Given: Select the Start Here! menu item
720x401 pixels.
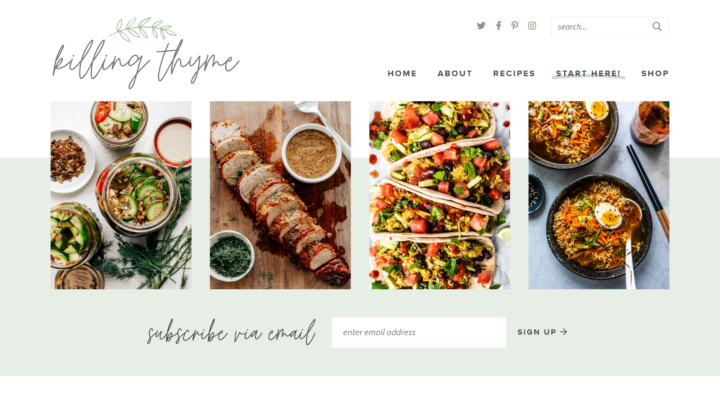Looking at the screenshot, I should click(588, 73).
